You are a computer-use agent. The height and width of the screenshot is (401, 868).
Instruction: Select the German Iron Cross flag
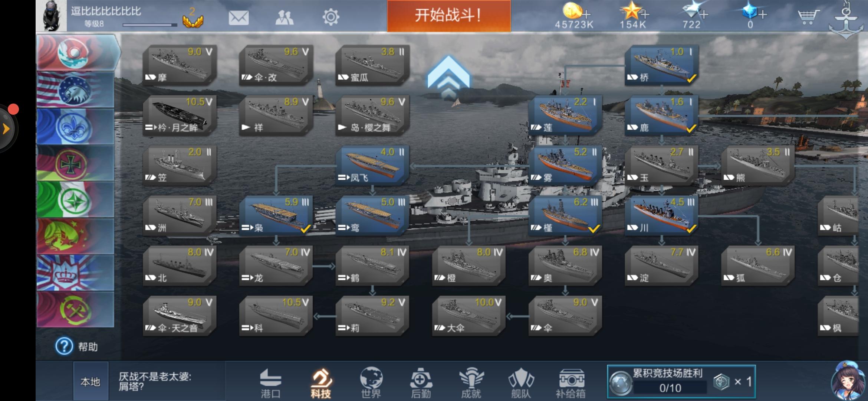point(75,163)
